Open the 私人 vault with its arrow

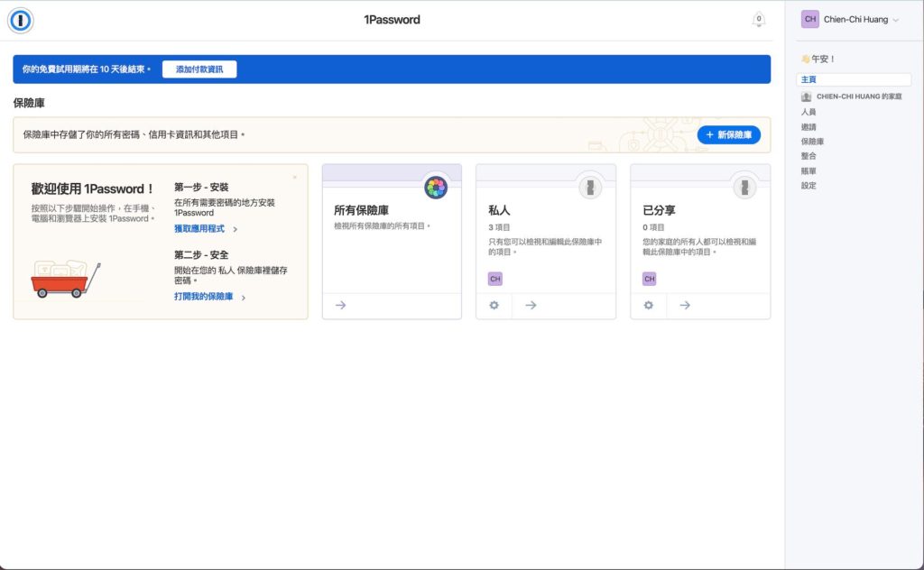(x=531, y=305)
